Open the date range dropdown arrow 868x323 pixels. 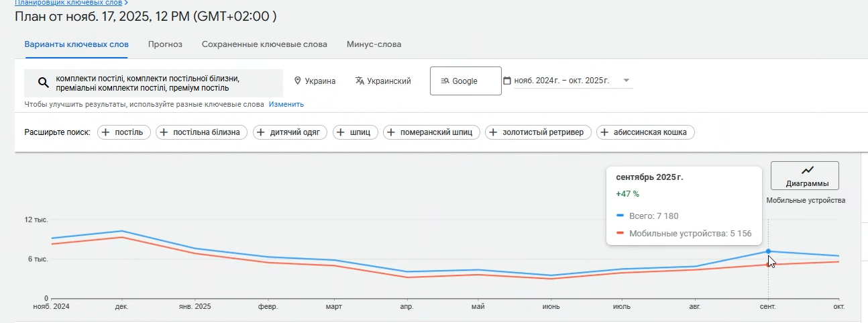(x=626, y=81)
